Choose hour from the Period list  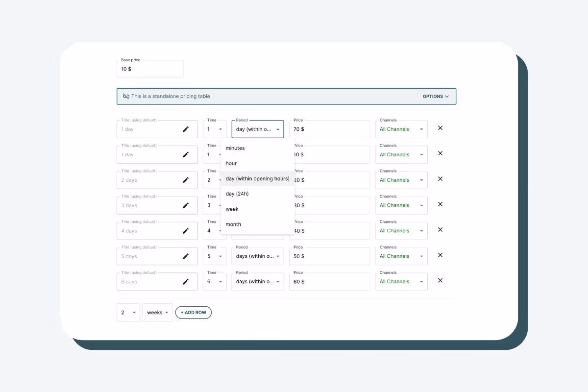(258, 163)
